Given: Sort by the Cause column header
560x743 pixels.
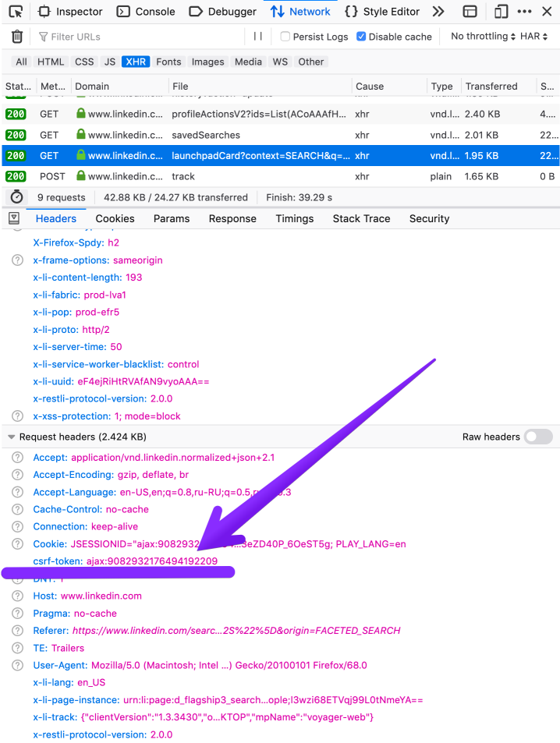Looking at the screenshot, I should [389, 87].
